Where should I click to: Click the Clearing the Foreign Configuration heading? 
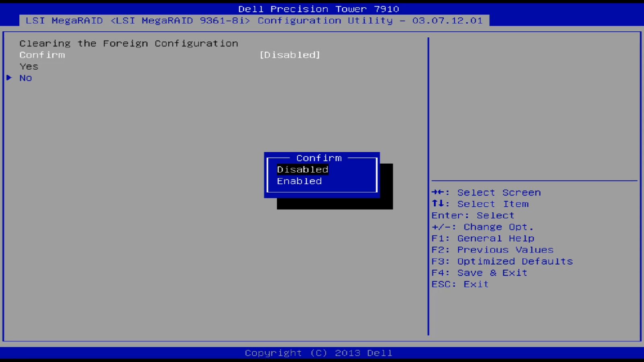[128, 43]
